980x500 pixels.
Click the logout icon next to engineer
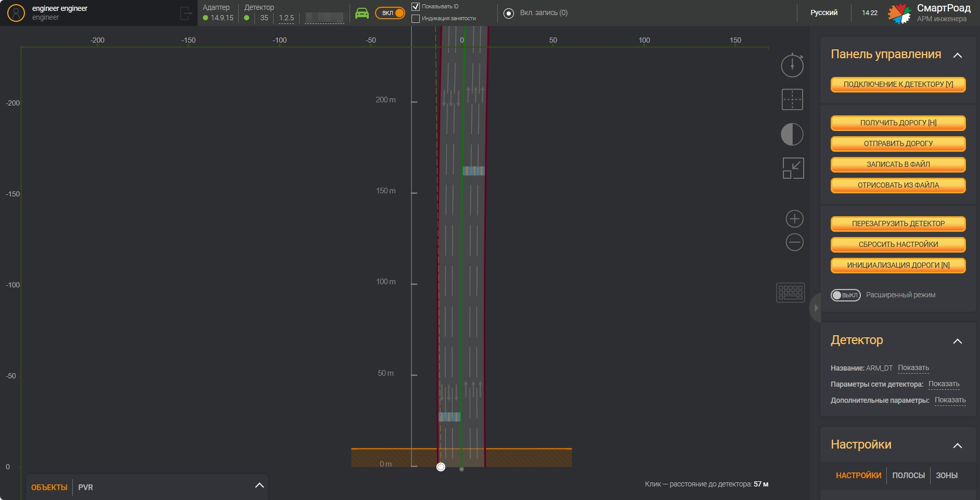pyautogui.click(x=186, y=13)
